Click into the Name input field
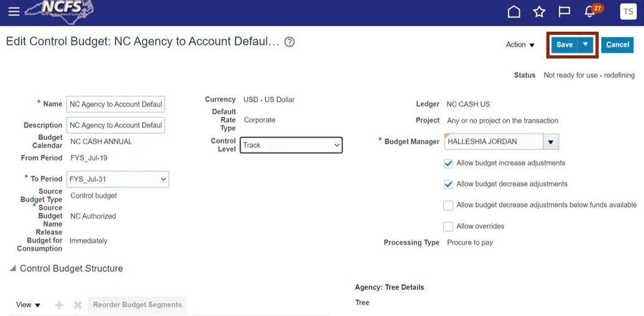The height and width of the screenshot is (316, 644). coord(115,105)
